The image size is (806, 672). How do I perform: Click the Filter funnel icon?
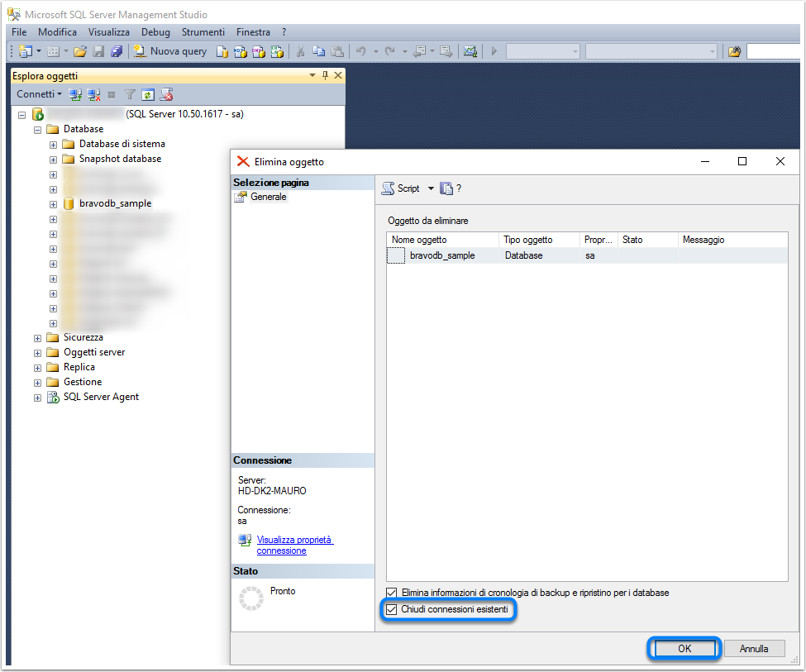(x=130, y=94)
